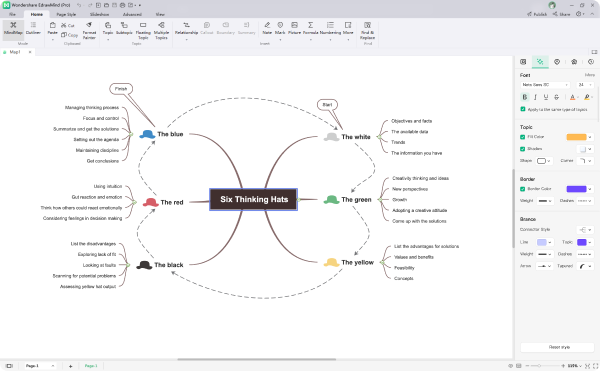Toggle Italic font style
The height and width of the screenshot is (371, 600).
pos(535,97)
